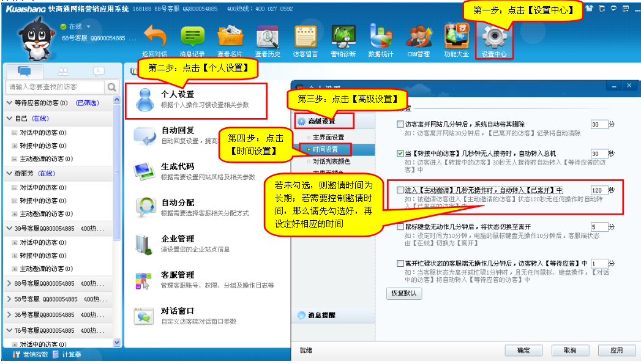Open 设置中心 gear icon
The width and height of the screenshot is (641, 364).
point(494,39)
